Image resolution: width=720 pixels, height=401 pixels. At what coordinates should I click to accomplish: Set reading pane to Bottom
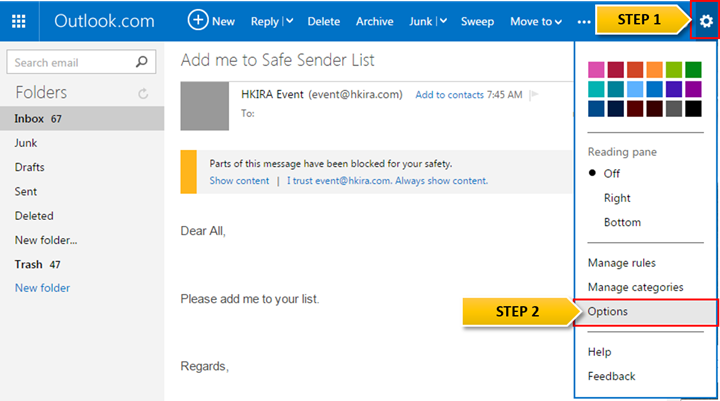click(622, 222)
